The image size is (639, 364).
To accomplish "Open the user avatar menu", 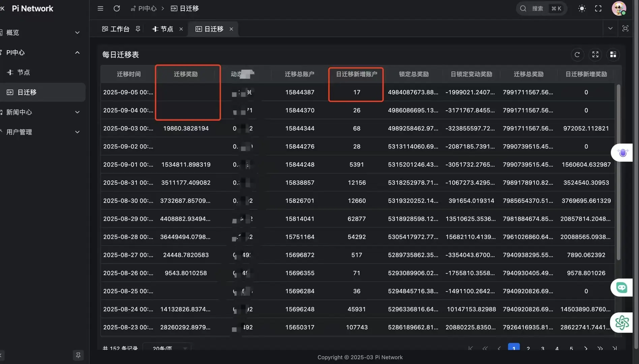I will pyautogui.click(x=619, y=8).
